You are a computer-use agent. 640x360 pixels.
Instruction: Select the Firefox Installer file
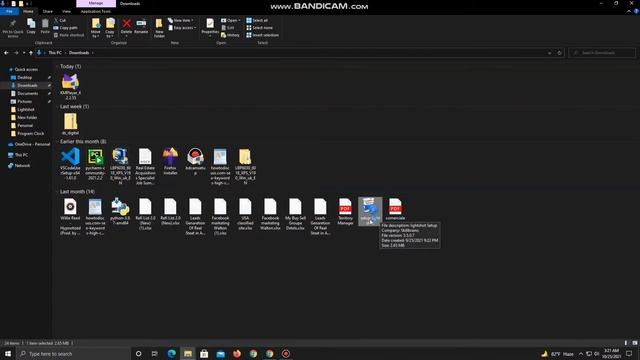(x=170, y=162)
